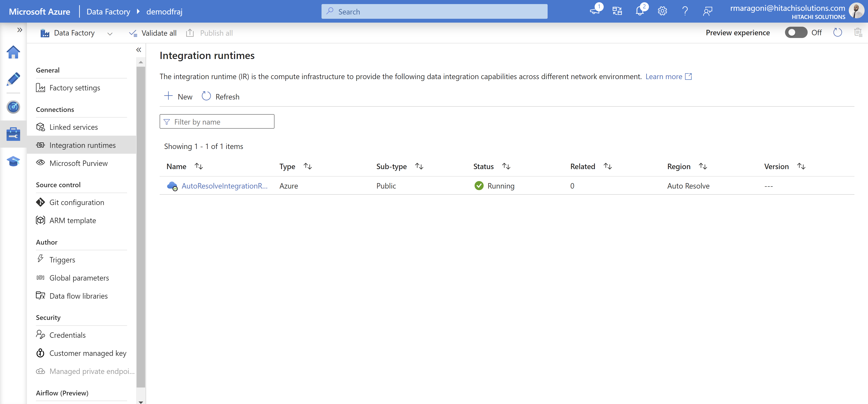Screen dimensions: 868x404
Task: Open the Learning center graduation cap icon
Action: [13, 161]
